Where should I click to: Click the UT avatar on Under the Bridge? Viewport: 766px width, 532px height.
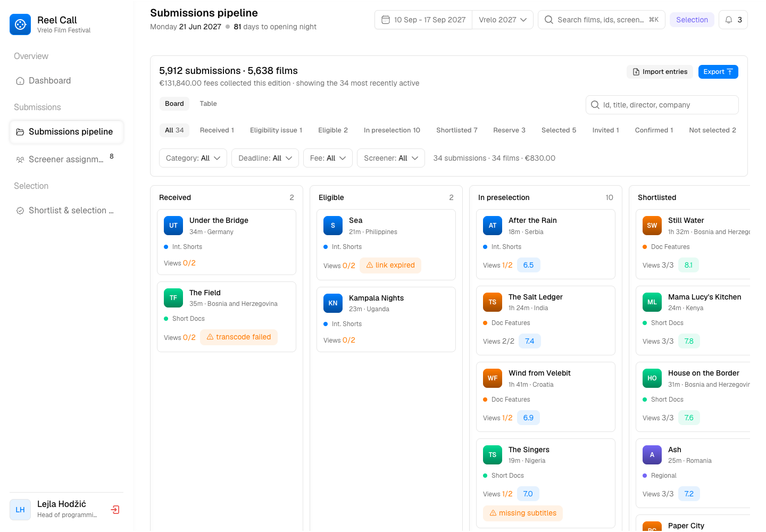pyautogui.click(x=173, y=226)
